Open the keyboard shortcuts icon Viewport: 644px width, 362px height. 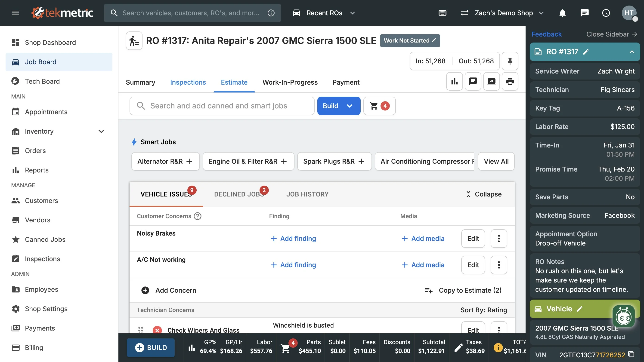442,13
